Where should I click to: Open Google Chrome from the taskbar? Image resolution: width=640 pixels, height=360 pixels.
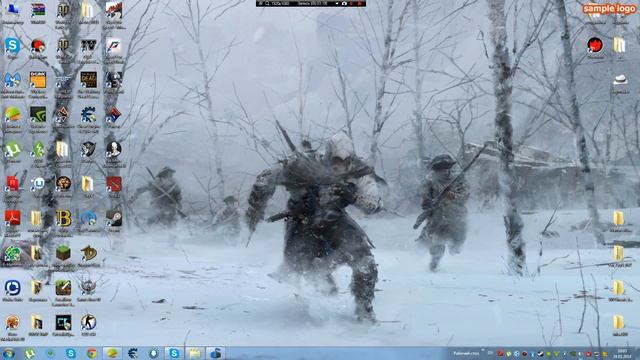(x=91, y=353)
